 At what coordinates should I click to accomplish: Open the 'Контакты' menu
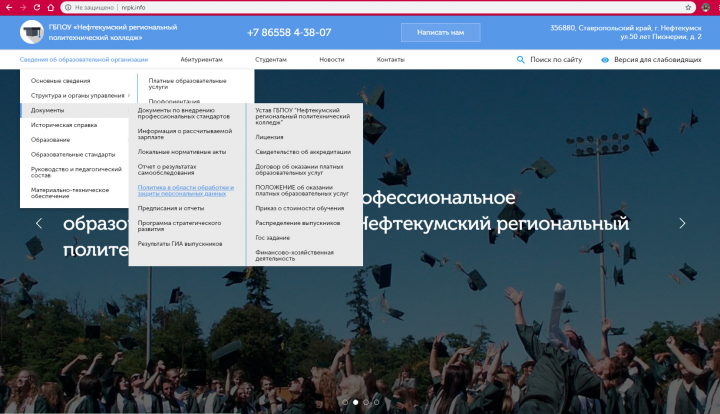390,60
